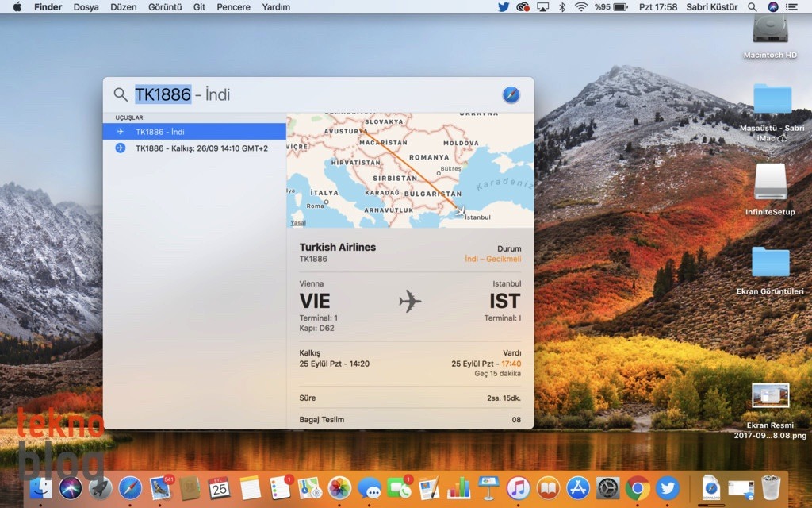This screenshot has height=508, width=812.
Task: Open Photos from the dock
Action: click(339, 488)
